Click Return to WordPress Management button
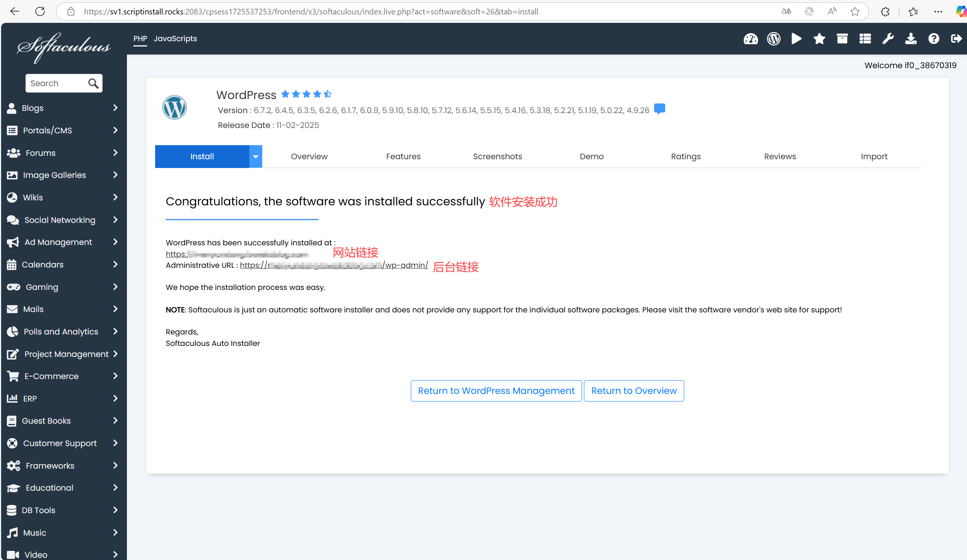 [x=496, y=391]
